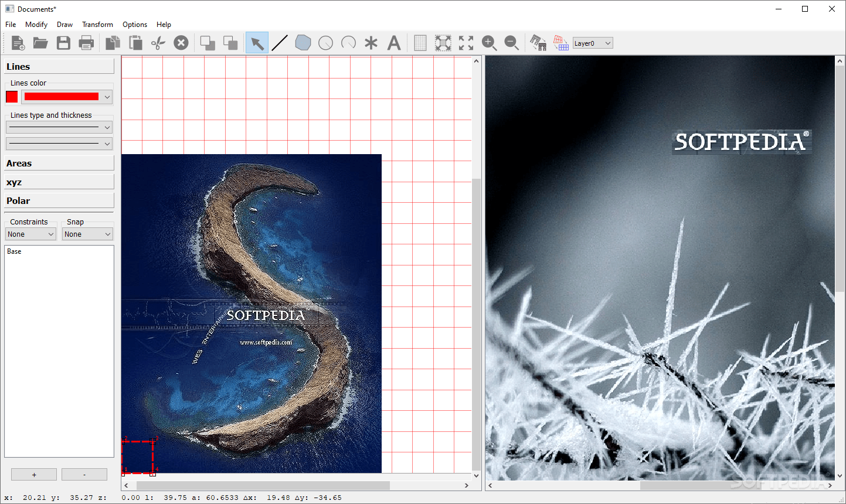This screenshot has width=846, height=504.
Task: Select the line drawing tool
Action: coord(280,43)
